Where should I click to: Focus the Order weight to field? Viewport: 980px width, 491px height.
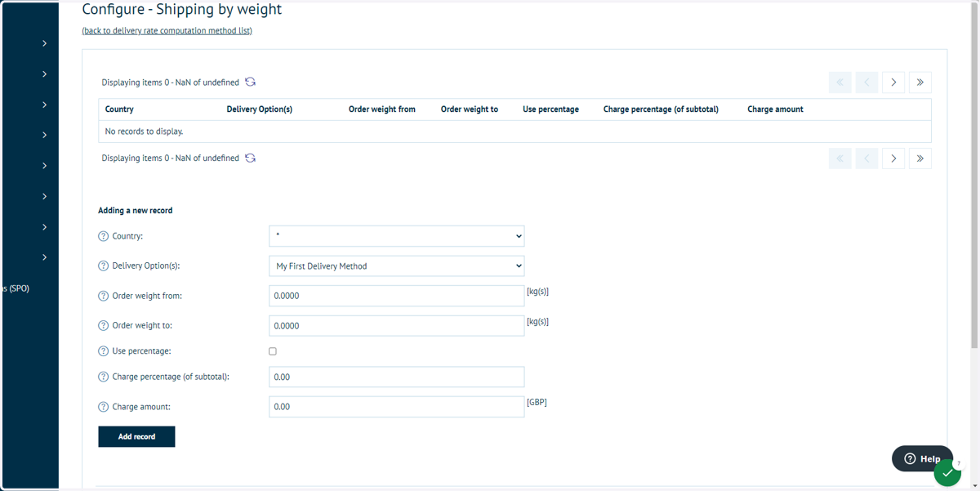click(x=397, y=326)
